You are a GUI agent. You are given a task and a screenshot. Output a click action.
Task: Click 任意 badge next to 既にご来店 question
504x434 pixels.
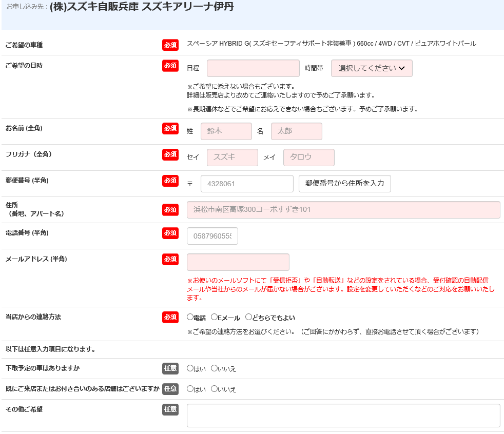170,389
